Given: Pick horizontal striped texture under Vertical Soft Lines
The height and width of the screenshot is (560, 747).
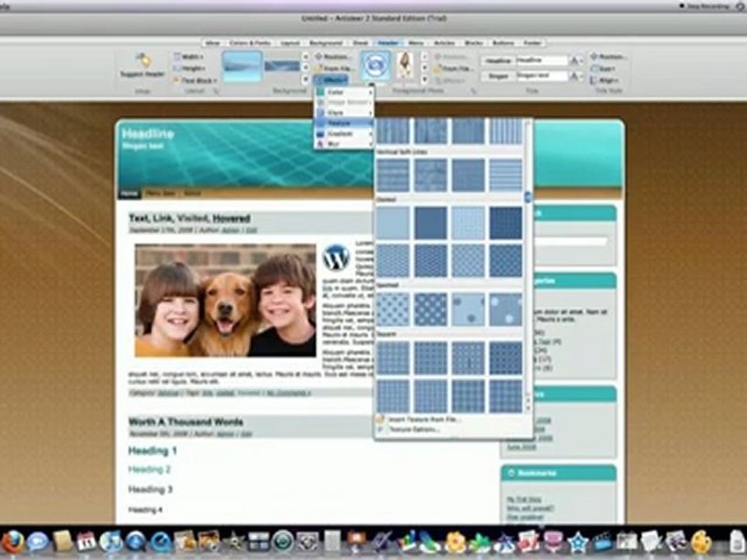Looking at the screenshot, I should (506, 175).
